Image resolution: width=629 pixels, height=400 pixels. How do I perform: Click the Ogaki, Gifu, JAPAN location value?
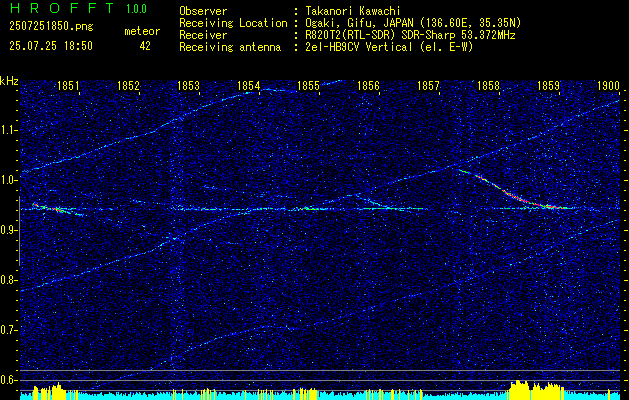click(x=413, y=23)
